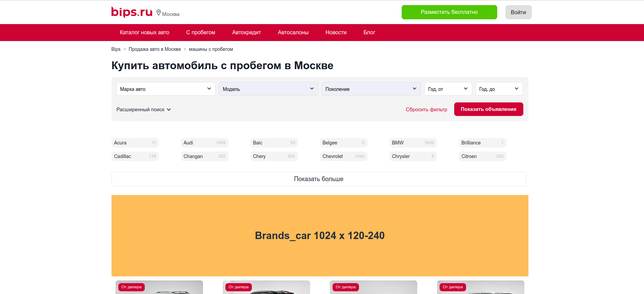This screenshot has width=644, height=294.
Task: Click Показать больше to show more brands
Action: coord(319,179)
